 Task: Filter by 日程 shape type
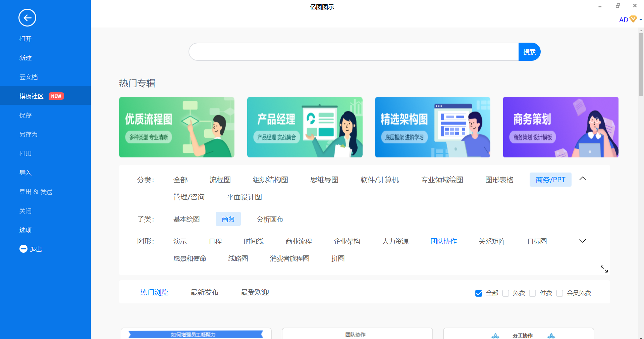pyautogui.click(x=215, y=241)
